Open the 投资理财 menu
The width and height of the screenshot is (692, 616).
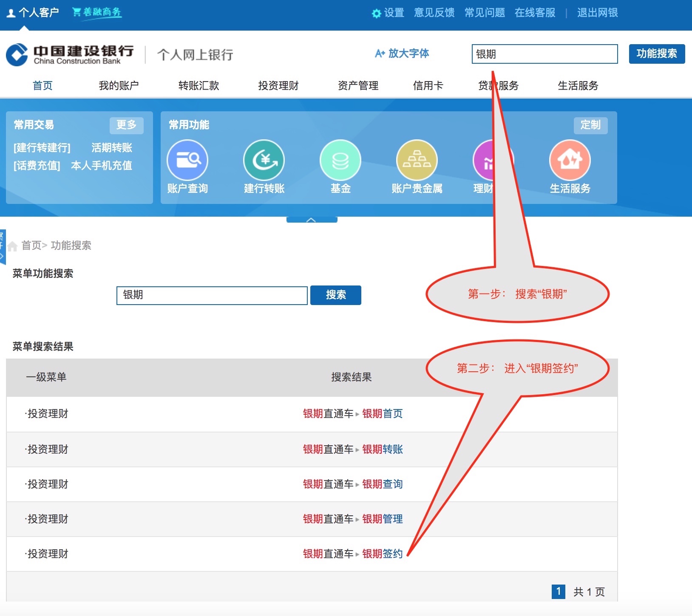(278, 85)
